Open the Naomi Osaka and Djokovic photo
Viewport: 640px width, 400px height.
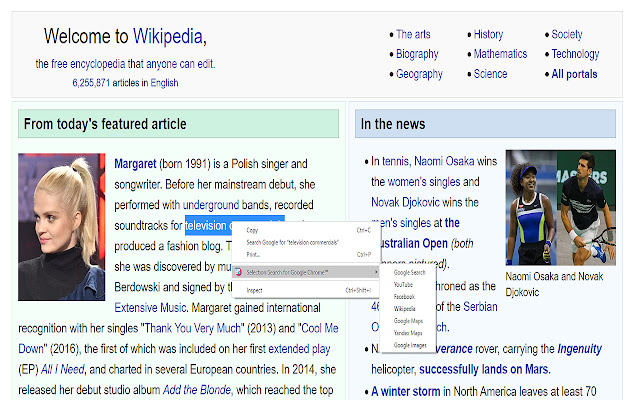[561, 208]
